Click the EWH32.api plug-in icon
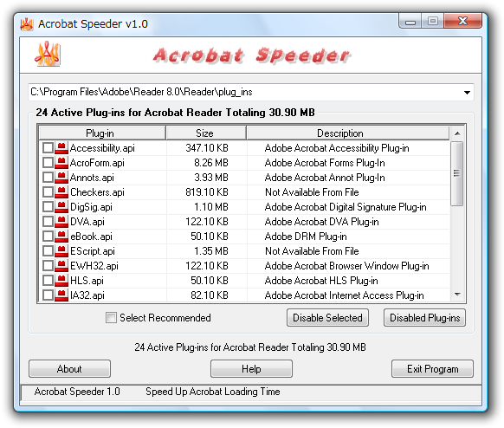The height and width of the screenshot is (428, 504). (61, 266)
